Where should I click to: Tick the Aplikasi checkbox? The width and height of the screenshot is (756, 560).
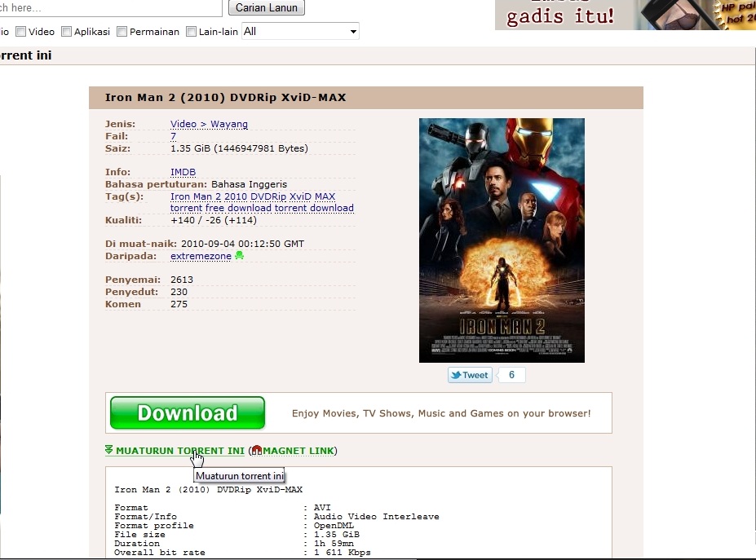(67, 31)
